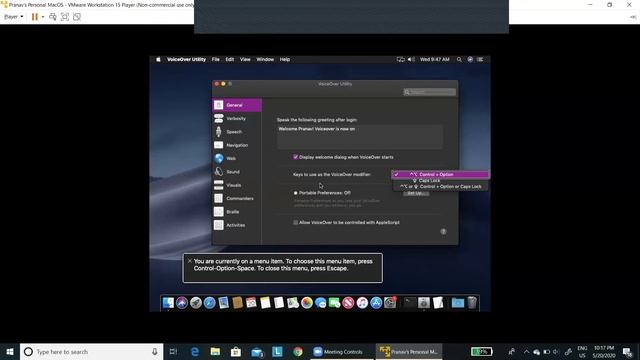Click the Windows taskbar search box
The image size is (640, 360).
click(x=91, y=352)
